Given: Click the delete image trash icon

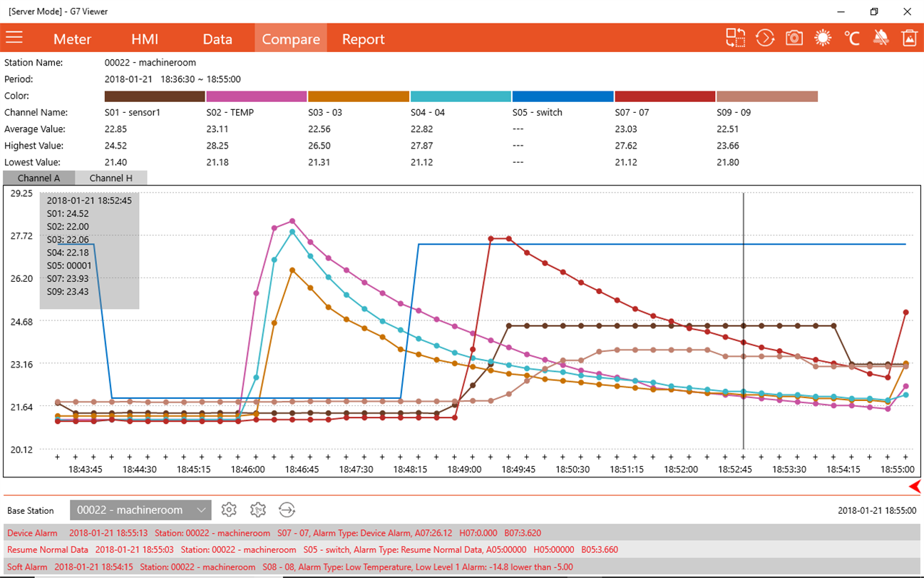Looking at the screenshot, I should pos(909,38).
